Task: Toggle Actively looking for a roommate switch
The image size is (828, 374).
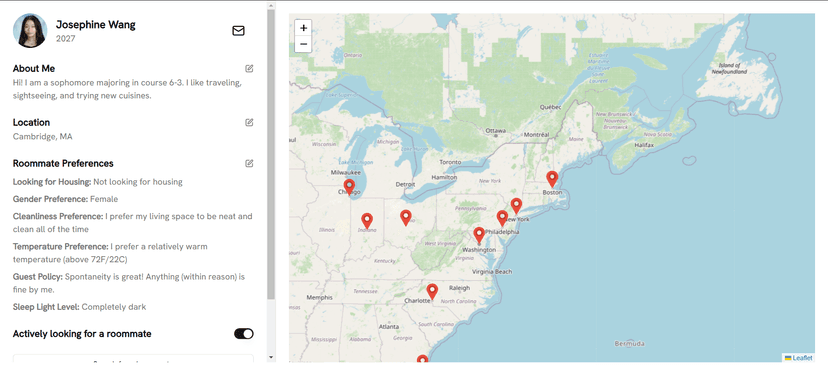Action: (x=244, y=333)
